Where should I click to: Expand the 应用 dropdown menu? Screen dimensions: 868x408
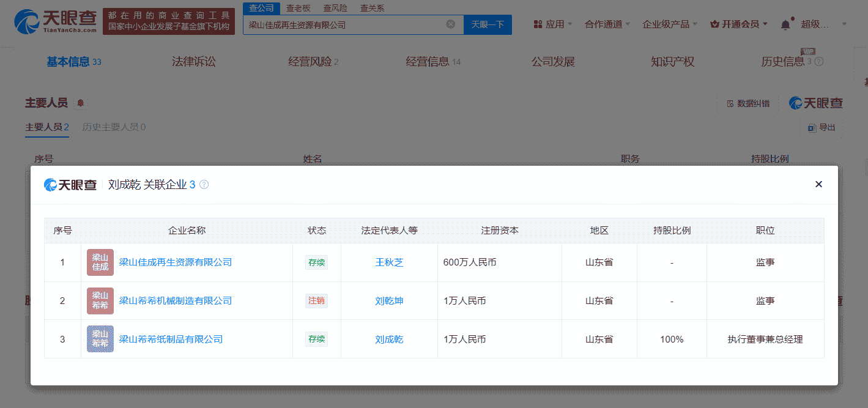(x=553, y=24)
